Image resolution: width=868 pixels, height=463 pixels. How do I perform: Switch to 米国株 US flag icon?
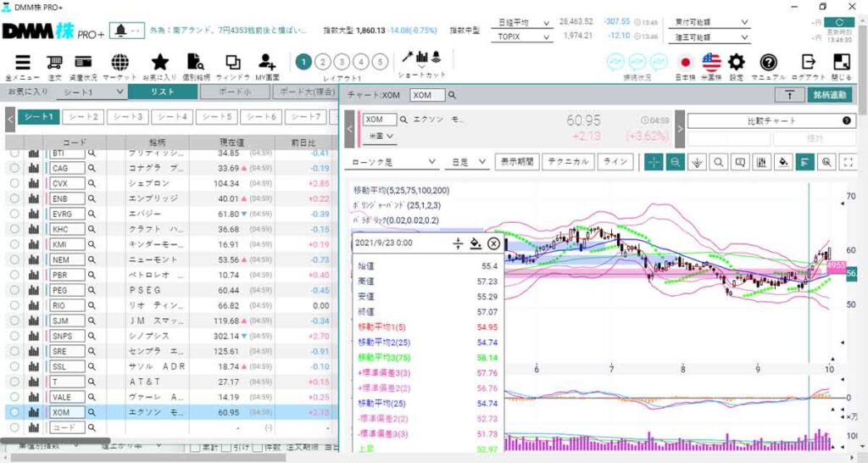[711, 63]
